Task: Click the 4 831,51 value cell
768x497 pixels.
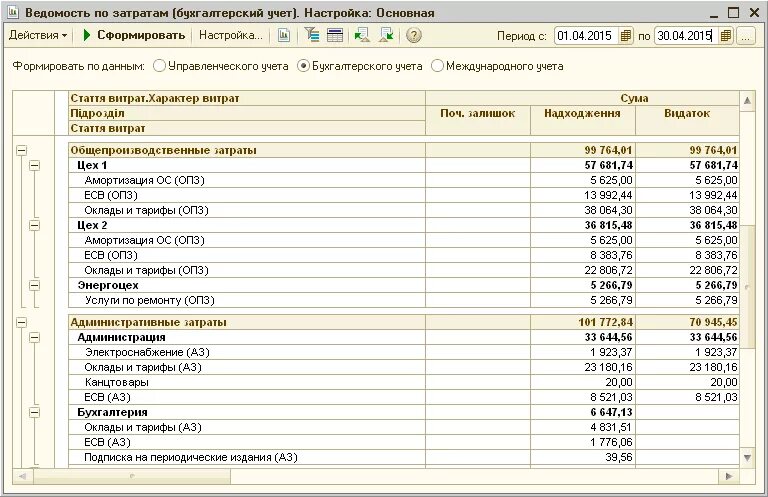Action: (x=582, y=427)
